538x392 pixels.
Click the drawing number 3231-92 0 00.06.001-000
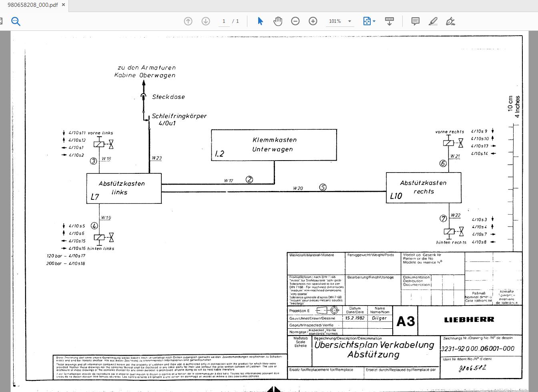tap(477, 348)
